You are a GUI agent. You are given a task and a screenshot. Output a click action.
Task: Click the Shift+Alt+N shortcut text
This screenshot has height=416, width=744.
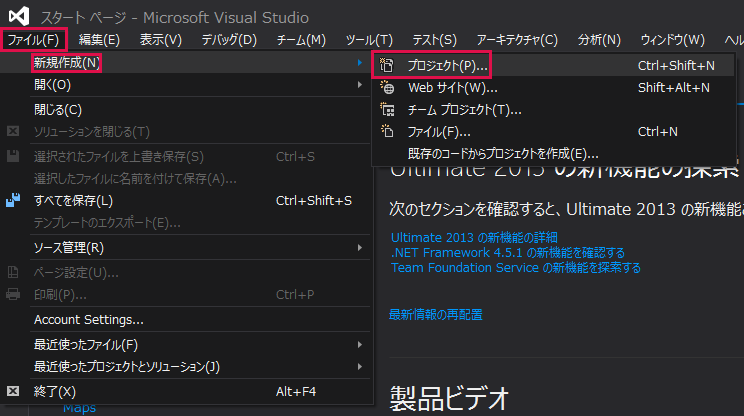[x=674, y=87]
